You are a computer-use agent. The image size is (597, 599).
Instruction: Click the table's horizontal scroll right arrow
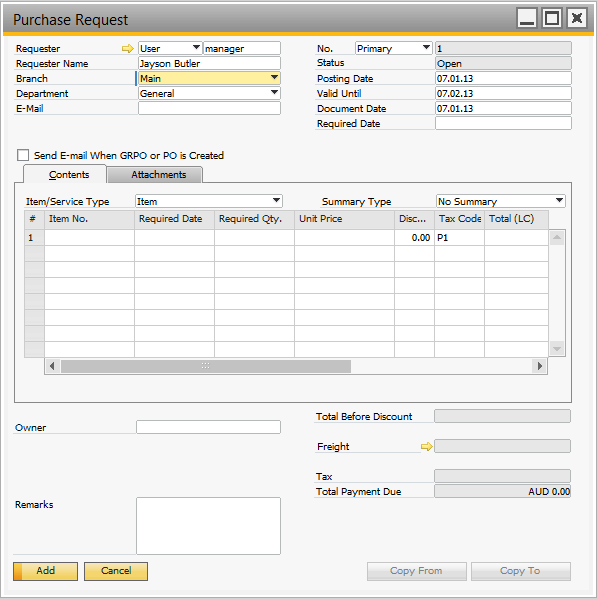click(539, 366)
